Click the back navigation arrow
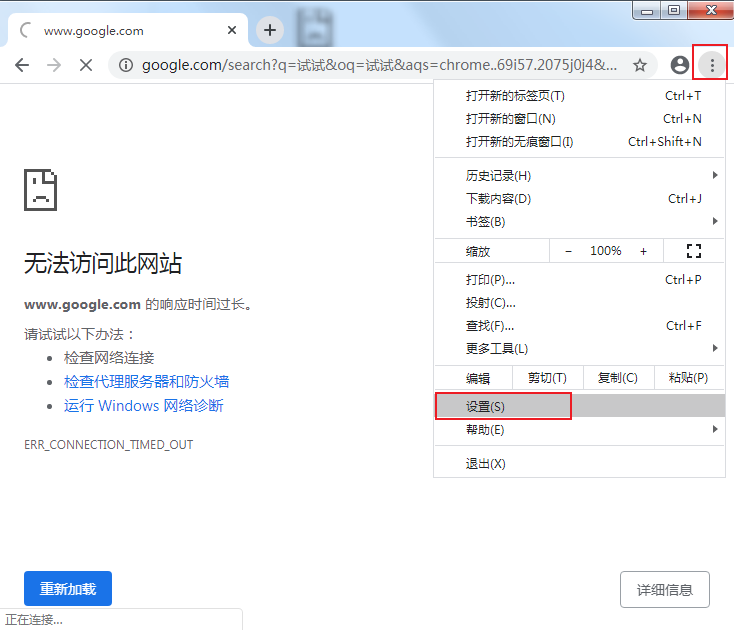The height and width of the screenshot is (630, 734). [22, 65]
